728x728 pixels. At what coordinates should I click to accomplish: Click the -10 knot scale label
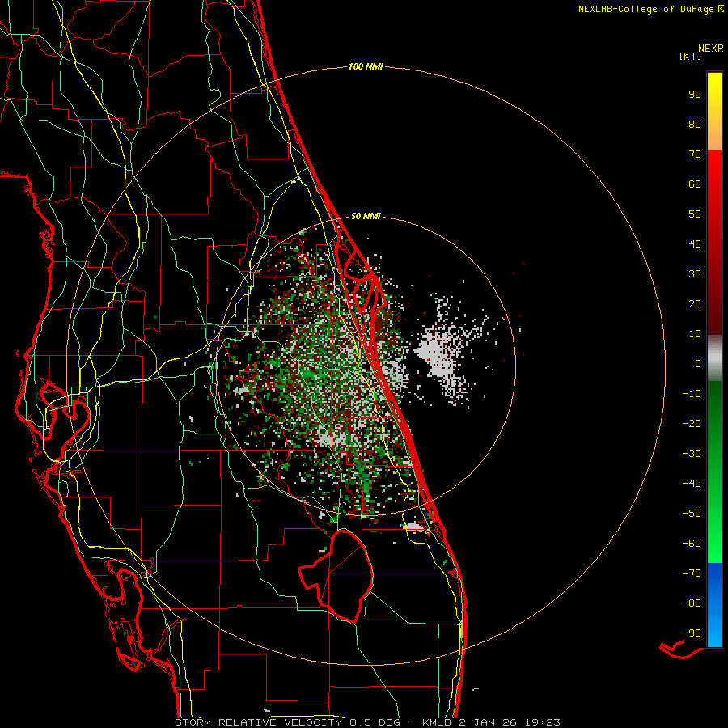pos(692,394)
